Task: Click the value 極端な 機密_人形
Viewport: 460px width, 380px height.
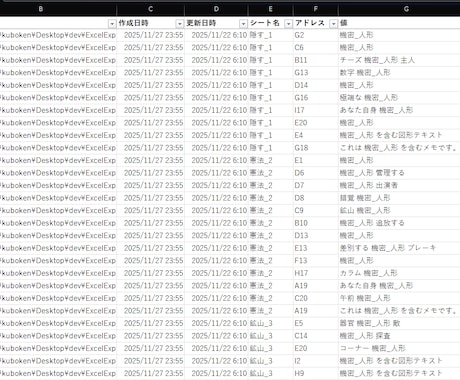Action: [x=369, y=98]
